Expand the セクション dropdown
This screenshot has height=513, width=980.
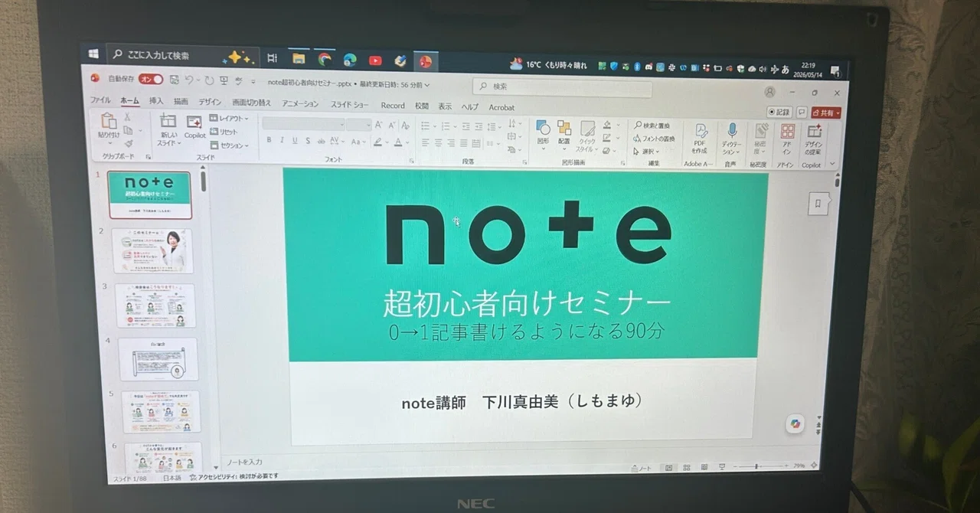click(229, 145)
